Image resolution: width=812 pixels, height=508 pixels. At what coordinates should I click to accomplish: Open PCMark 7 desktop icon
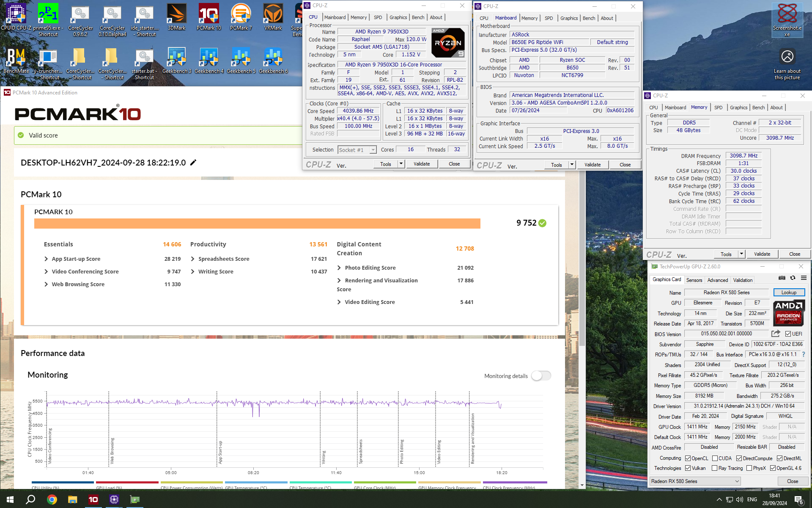(x=241, y=18)
